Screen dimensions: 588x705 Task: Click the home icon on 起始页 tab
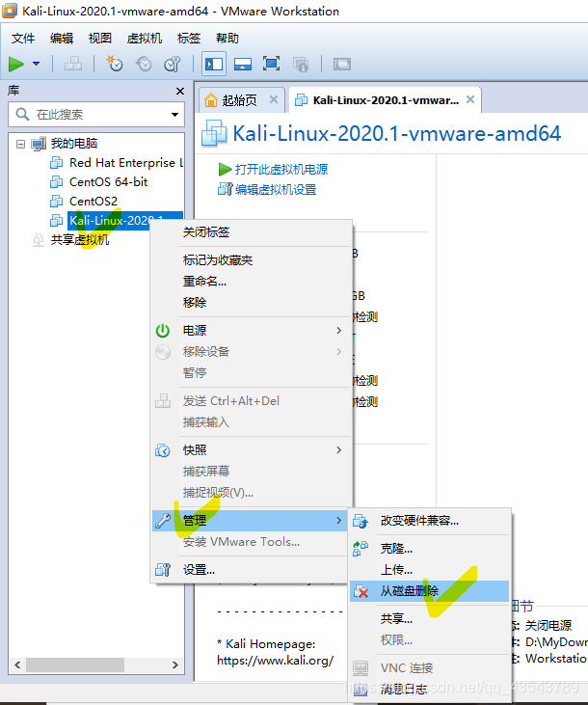tap(211, 99)
